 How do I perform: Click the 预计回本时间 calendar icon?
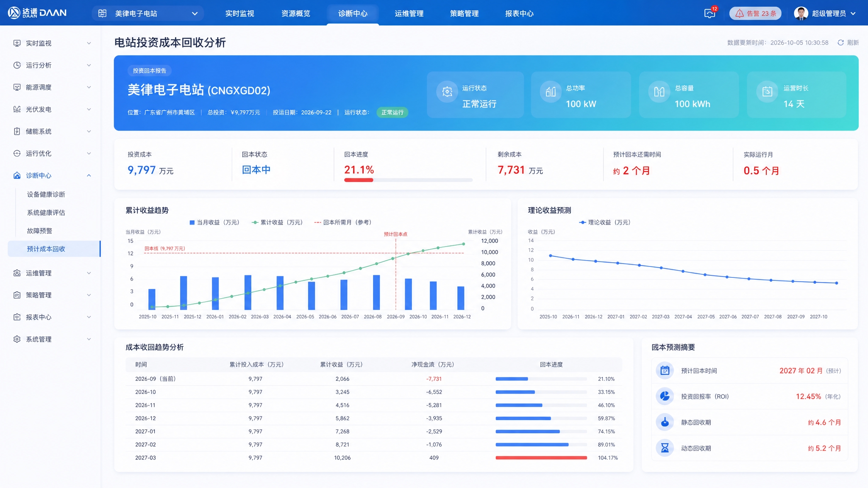665,371
